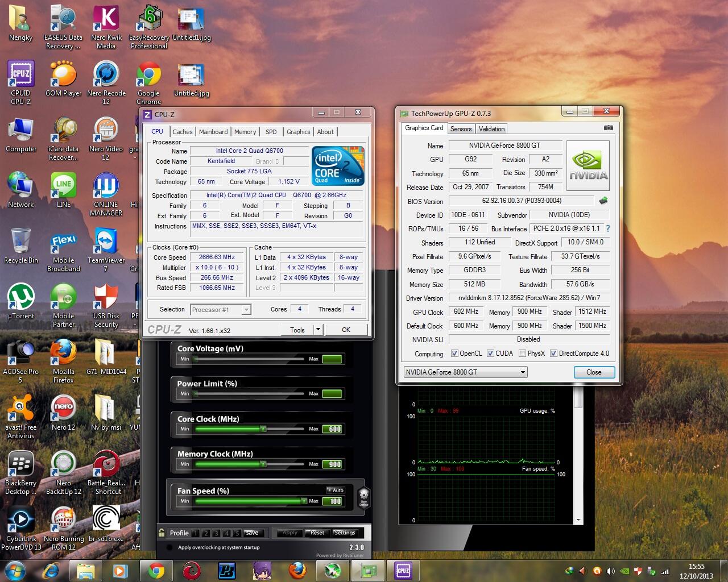Screen dimensions: 728x582
Task: Click Core Clock value field 600
Action: [333, 429]
